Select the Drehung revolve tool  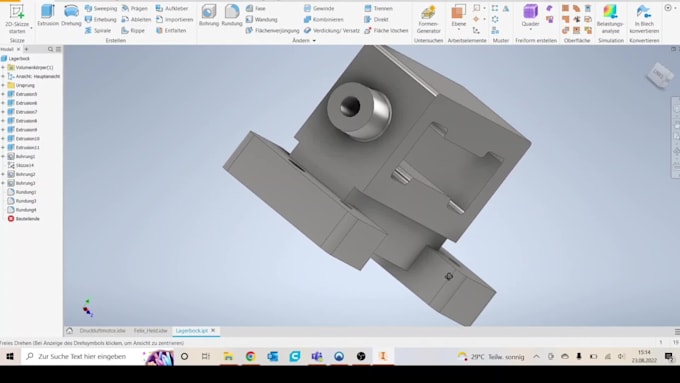[x=71, y=16]
